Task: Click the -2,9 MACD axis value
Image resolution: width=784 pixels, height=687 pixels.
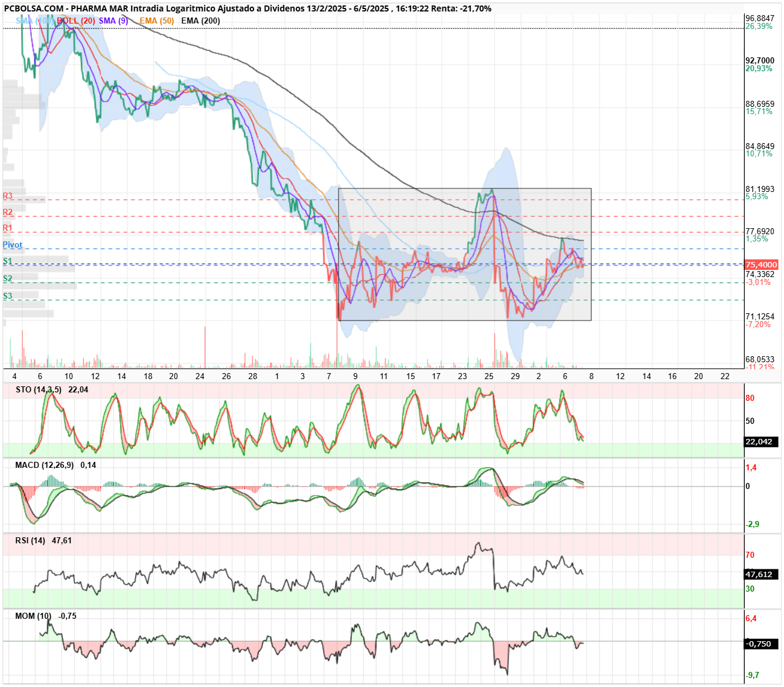Action: point(753,524)
